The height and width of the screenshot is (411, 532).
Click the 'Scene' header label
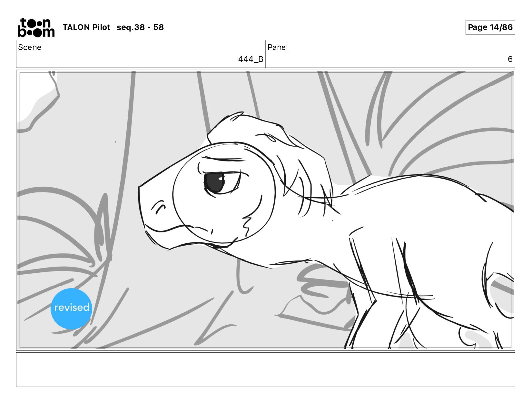[30, 47]
